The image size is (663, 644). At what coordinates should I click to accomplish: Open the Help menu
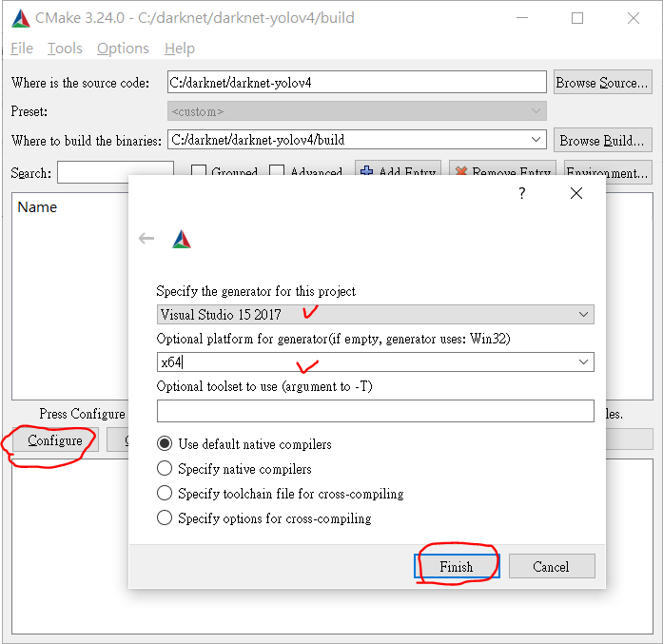[x=180, y=49]
